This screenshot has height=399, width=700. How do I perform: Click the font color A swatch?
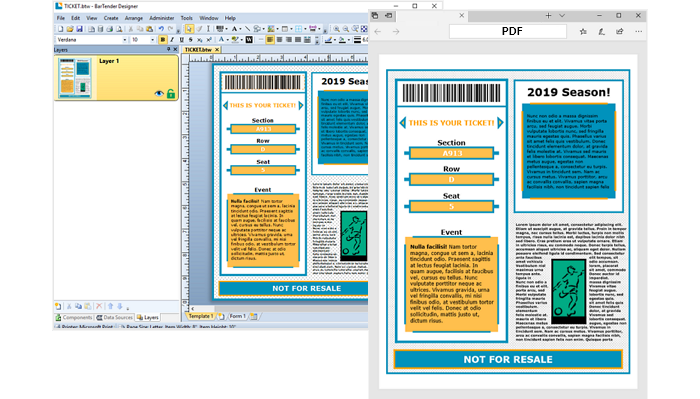221,40
